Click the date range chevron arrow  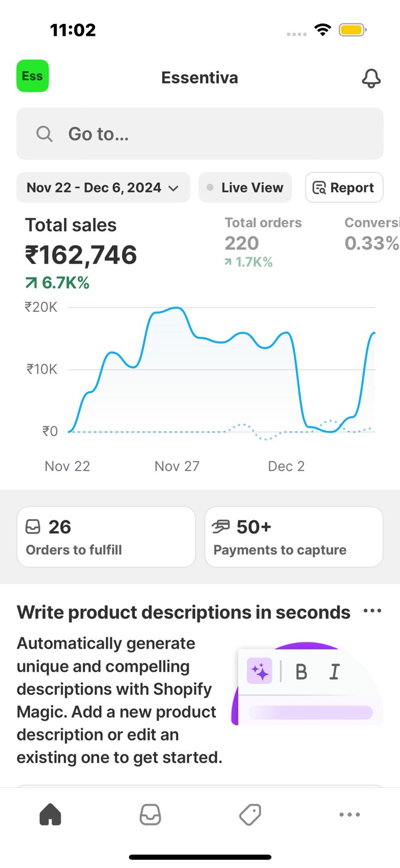pos(173,188)
